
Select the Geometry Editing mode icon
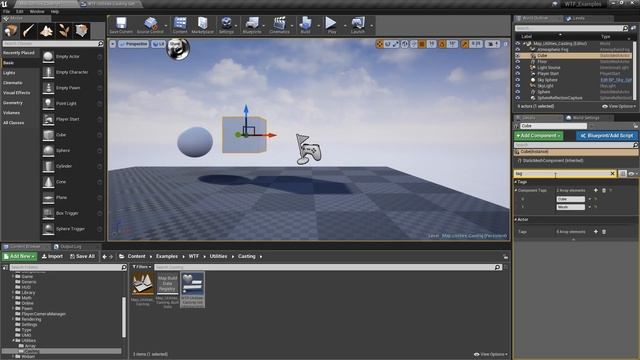tap(81, 31)
